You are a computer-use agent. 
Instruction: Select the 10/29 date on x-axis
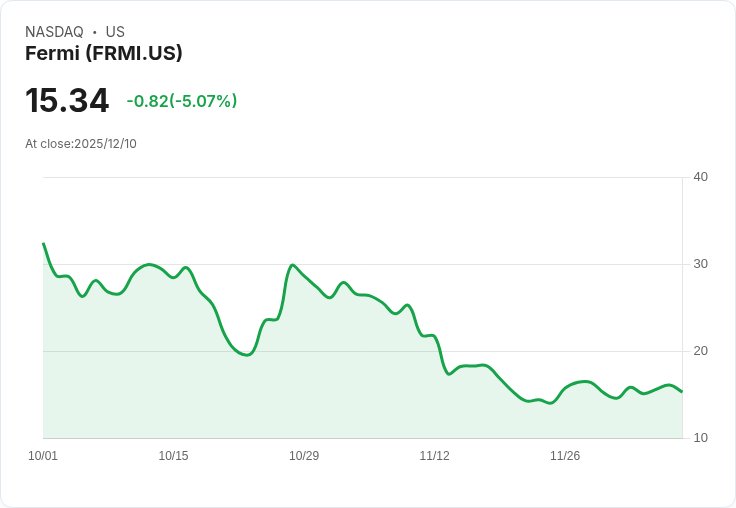pyautogui.click(x=304, y=456)
